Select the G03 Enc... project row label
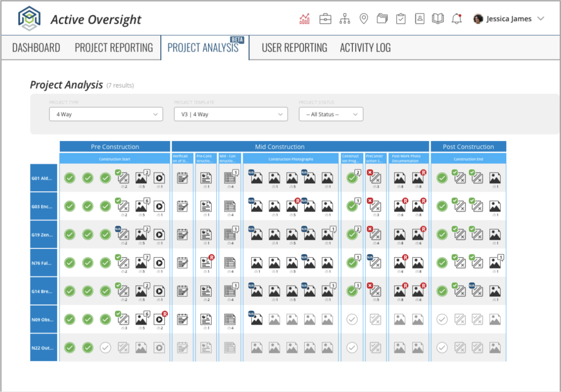Screen dimensions: 561x392 tap(44, 206)
